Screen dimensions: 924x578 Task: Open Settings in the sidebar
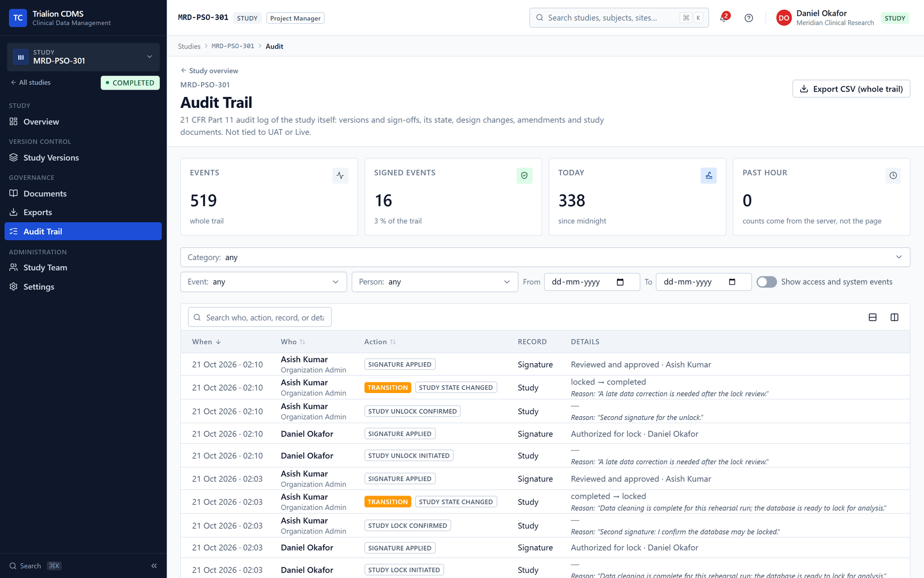[x=83, y=287]
